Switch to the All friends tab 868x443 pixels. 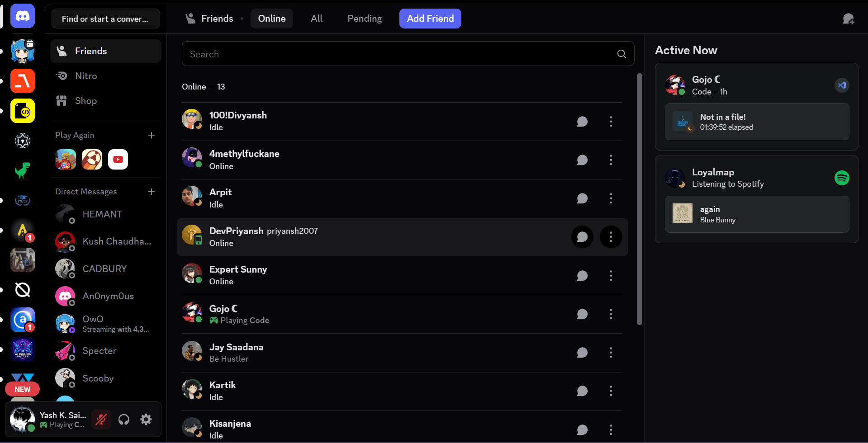316,19
